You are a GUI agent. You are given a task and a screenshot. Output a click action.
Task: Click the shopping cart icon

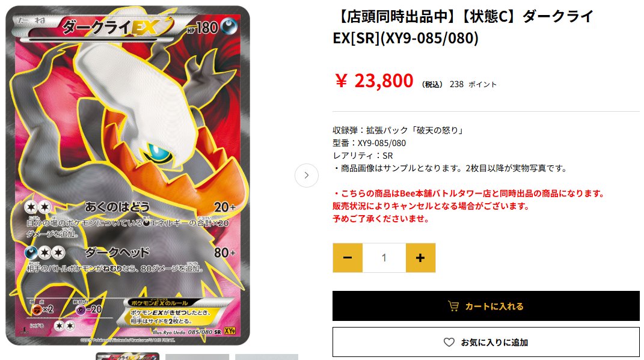click(453, 307)
